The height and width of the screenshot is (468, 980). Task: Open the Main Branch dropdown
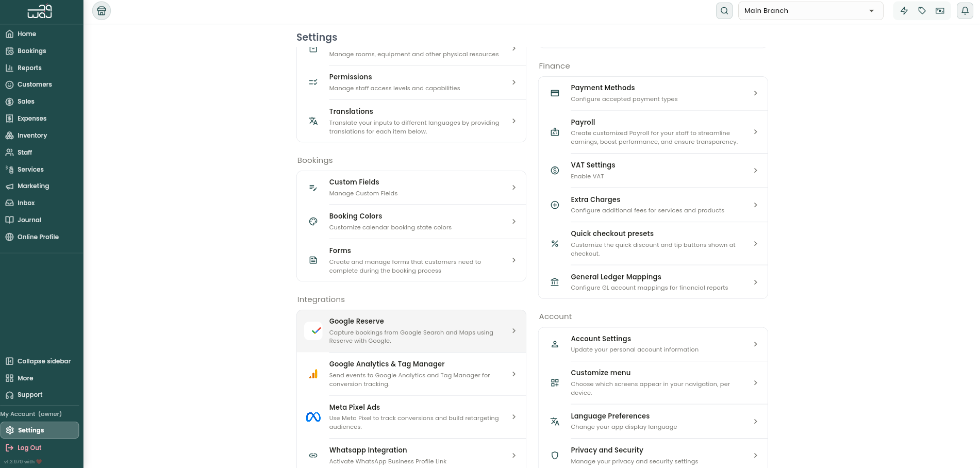(x=810, y=11)
